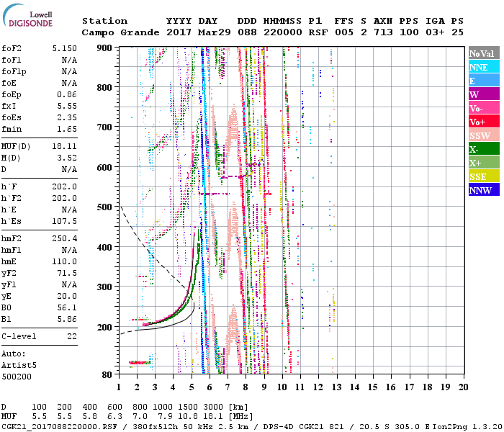The image size is (504, 432).
Task: Click the yF2 value 71.5
Action: [67, 273]
